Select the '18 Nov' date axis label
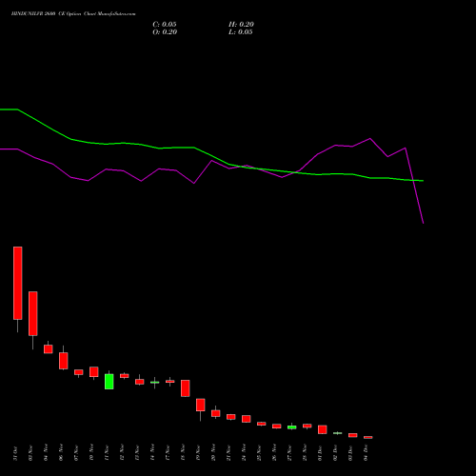 (x=183, y=453)
